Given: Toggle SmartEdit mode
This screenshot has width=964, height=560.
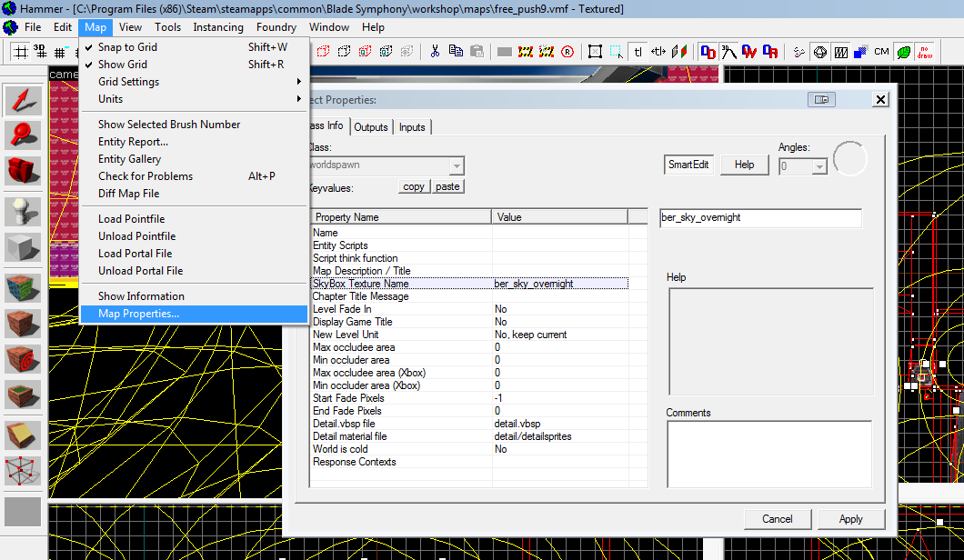Looking at the screenshot, I should (688, 165).
